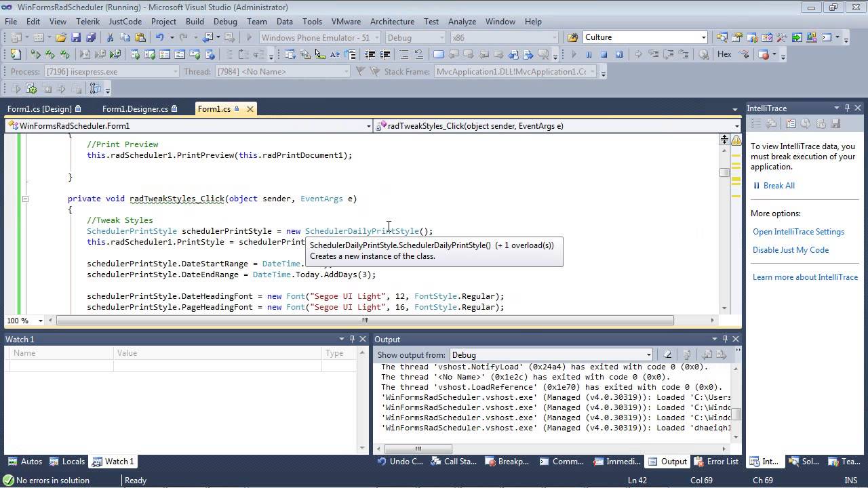This screenshot has width=868, height=488.
Task: Open Toolbox hammer and wrench icon
Action: [x=781, y=38]
